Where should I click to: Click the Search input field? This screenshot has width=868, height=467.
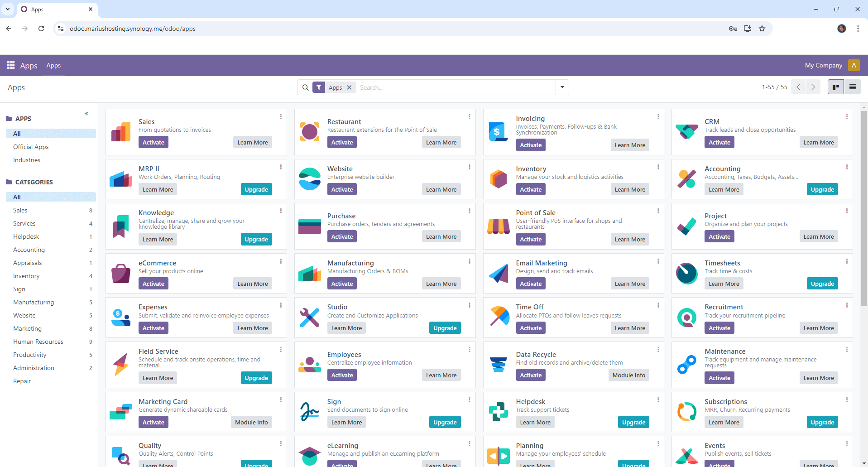pos(456,87)
